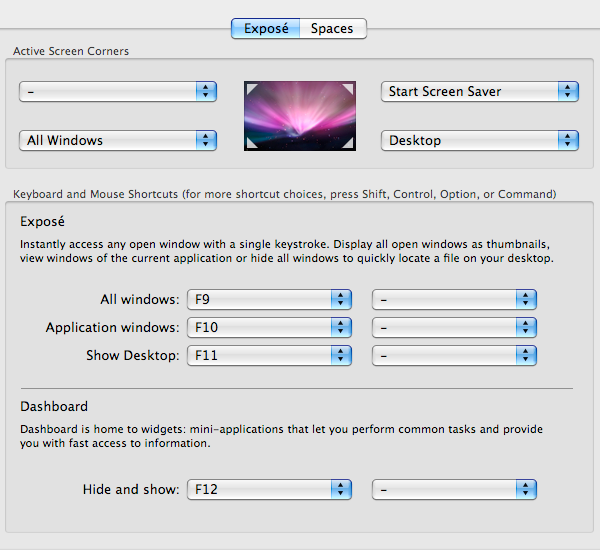Open the F12 Hide and show dropdown
This screenshot has height=550, width=600.
tap(269, 490)
